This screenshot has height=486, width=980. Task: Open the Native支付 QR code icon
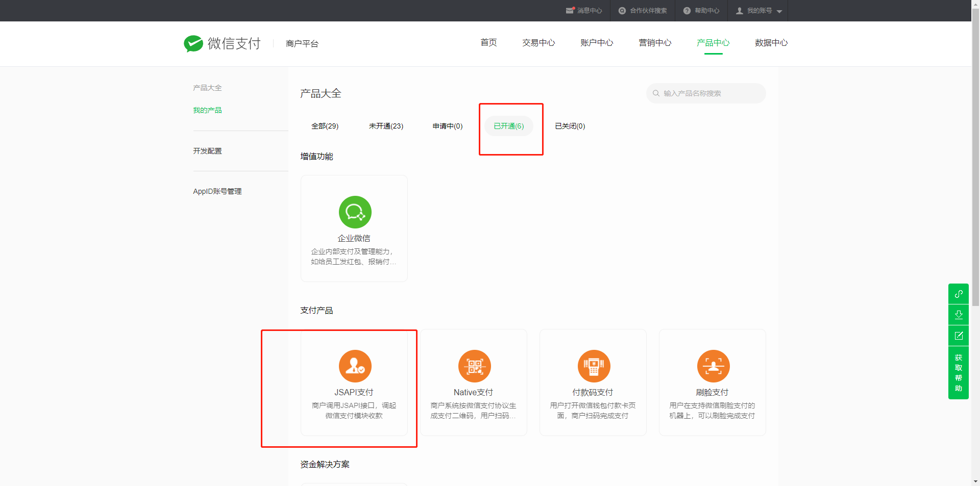(x=474, y=366)
